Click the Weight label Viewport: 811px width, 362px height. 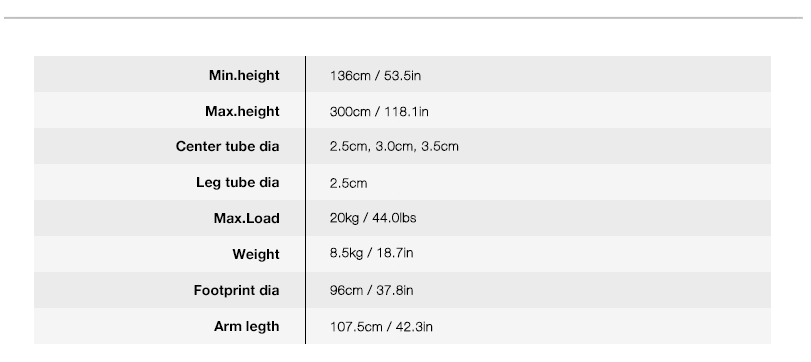pyautogui.click(x=256, y=254)
